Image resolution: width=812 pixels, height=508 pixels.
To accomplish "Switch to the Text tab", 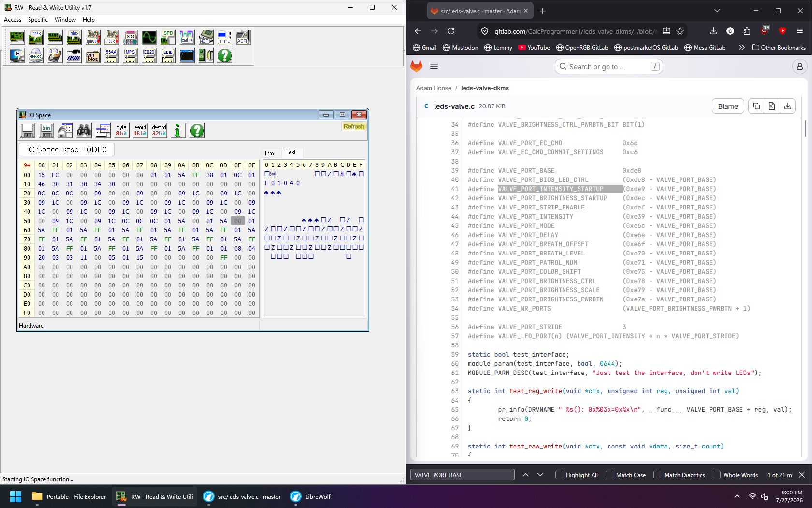I will click(290, 152).
